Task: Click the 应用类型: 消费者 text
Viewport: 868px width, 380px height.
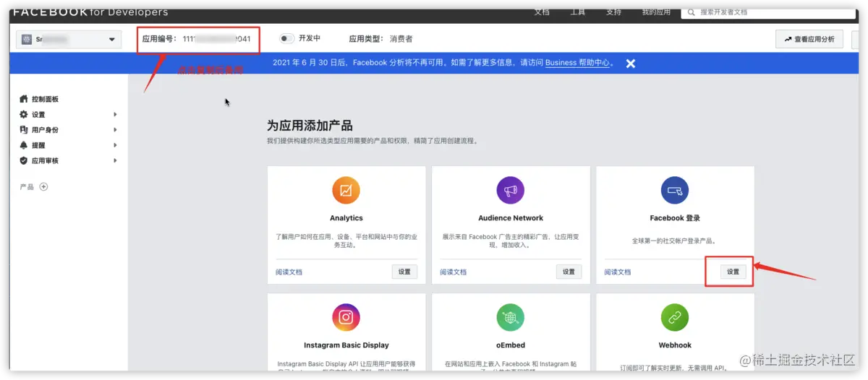Action: [380, 39]
